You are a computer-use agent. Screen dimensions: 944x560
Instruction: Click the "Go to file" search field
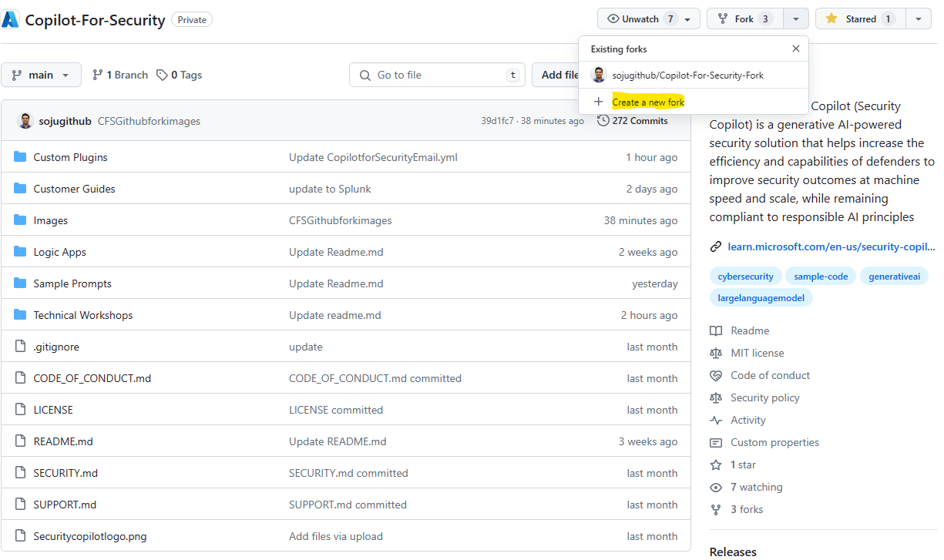(437, 75)
